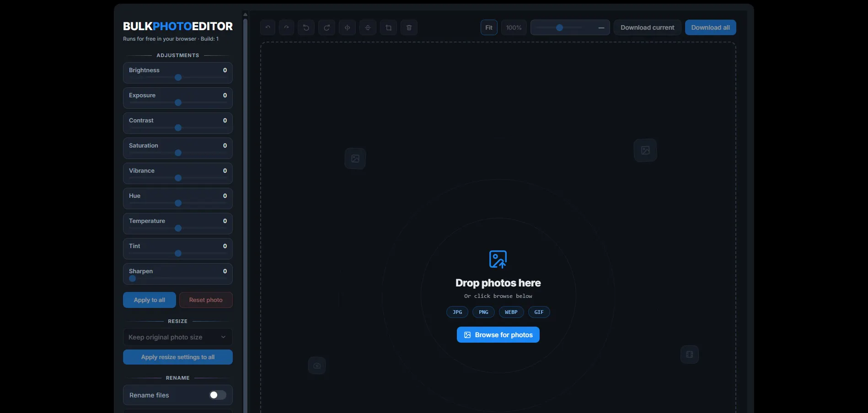Viewport: 868px width, 413px height.
Task: Click the Temperature value 0
Action: [x=225, y=221]
